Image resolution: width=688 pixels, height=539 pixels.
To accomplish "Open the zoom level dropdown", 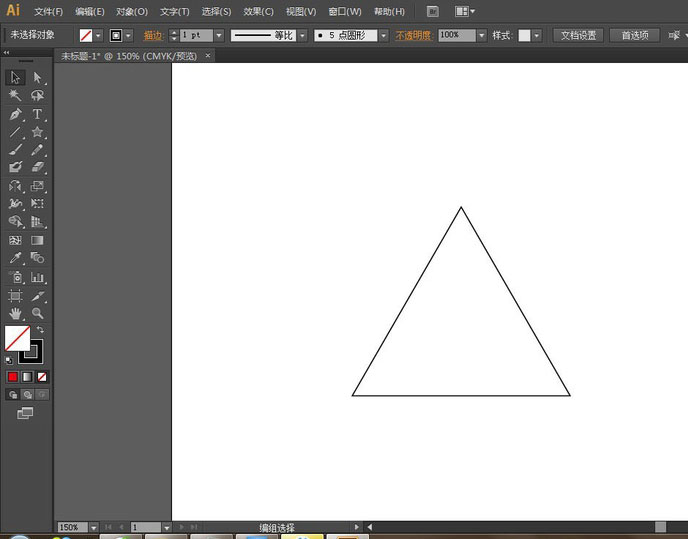I will tap(94, 527).
